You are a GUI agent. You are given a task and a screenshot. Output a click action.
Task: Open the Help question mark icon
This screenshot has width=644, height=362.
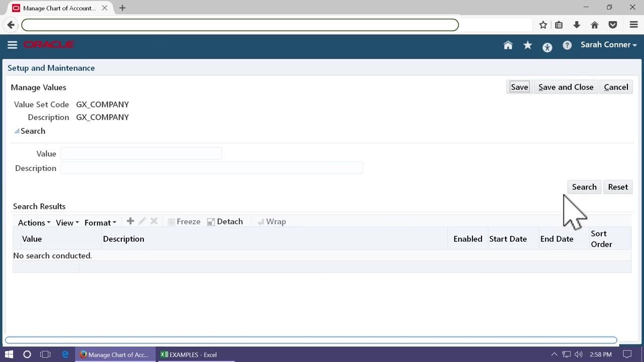(567, 45)
